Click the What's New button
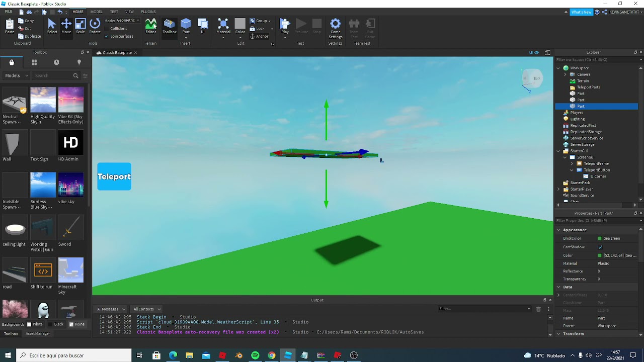Viewport: 644px width, 362px height. (x=581, y=12)
